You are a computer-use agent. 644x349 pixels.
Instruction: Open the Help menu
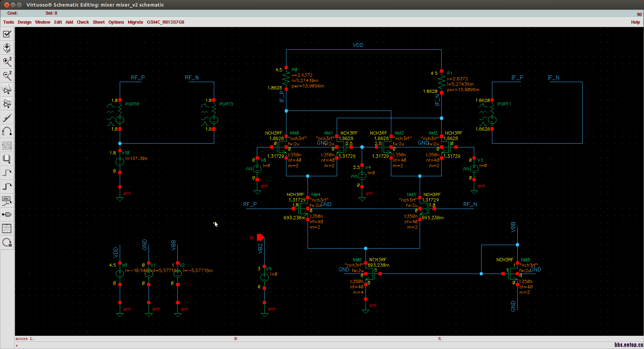[635, 22]
